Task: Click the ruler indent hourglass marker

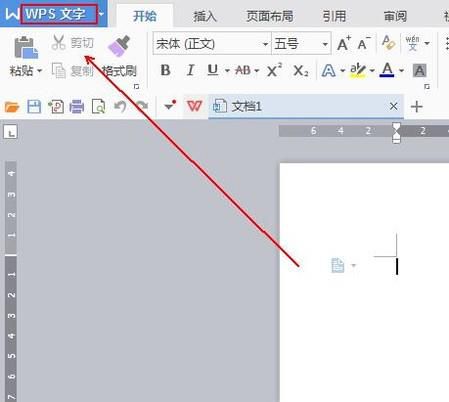Action: [396, 133]
